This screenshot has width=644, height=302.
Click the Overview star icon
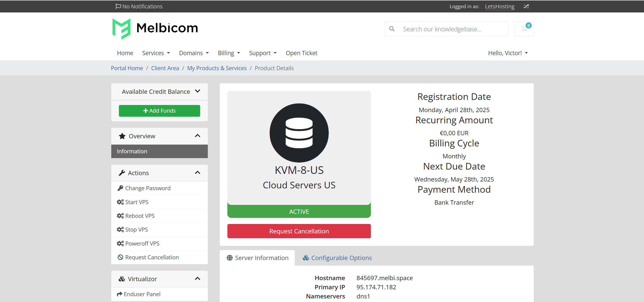point(122,136)
